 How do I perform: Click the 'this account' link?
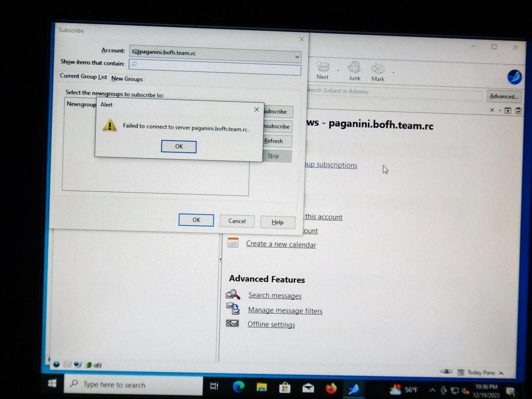(x=324, y=217)
